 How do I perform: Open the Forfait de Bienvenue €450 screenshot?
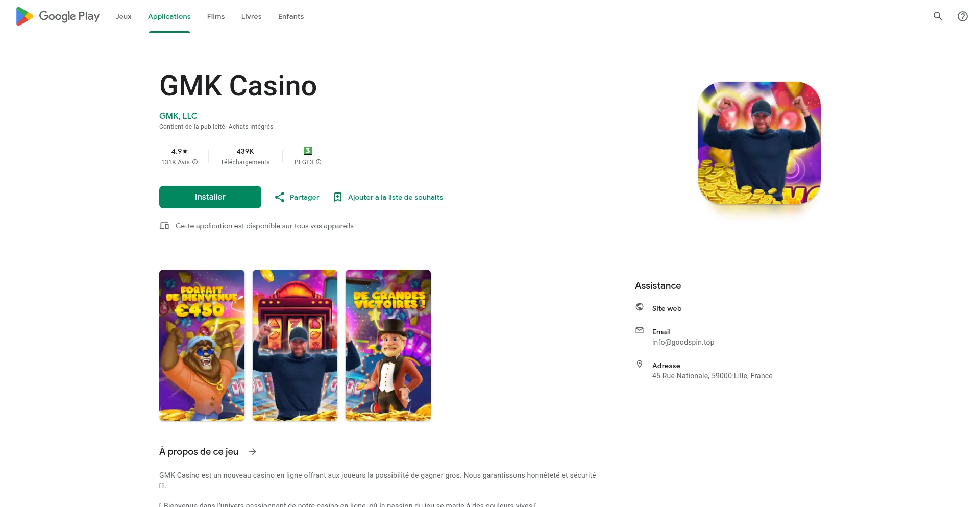tap(202, 345)
